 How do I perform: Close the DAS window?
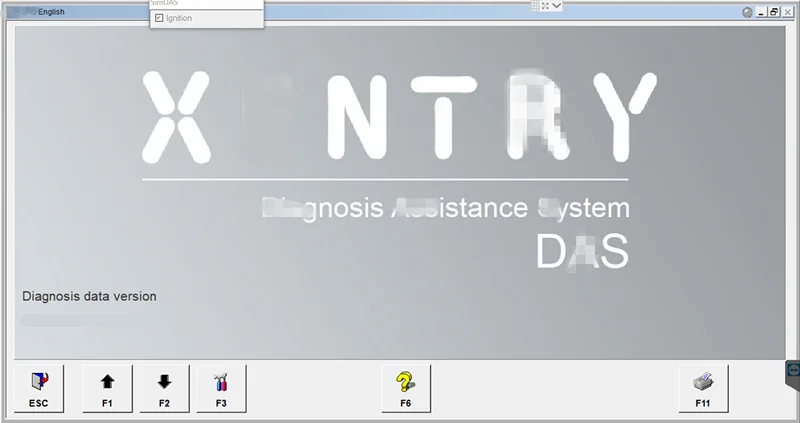coord(787,12)
